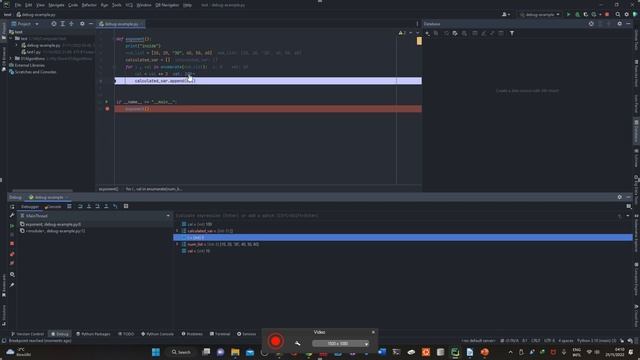Viewport: 640px width, 360px height.
Task: Select External Libraries in Project tree
Action: coord(29,65)
